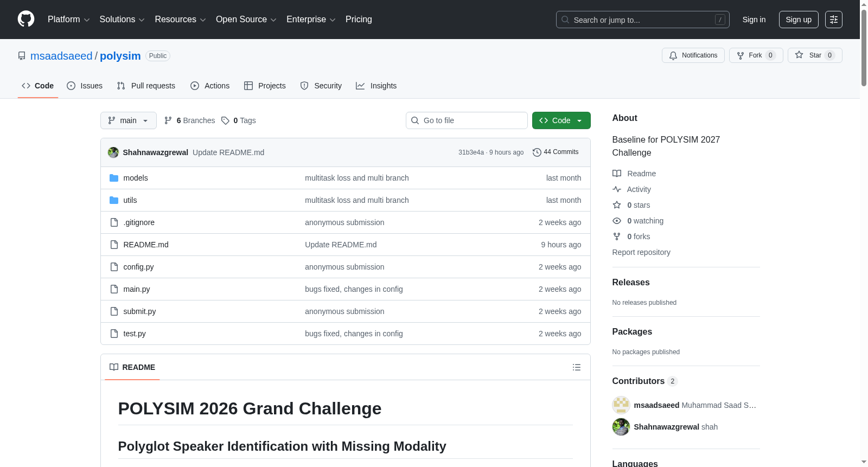
Task: Expand the green Code clone dropdown
Action: coord(561,120)
